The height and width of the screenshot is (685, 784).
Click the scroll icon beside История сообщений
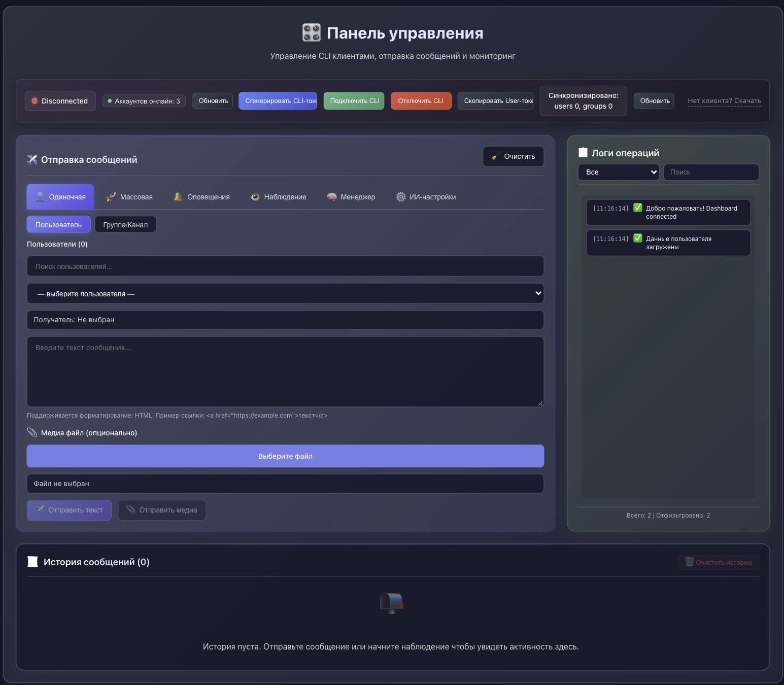(33, 562)
